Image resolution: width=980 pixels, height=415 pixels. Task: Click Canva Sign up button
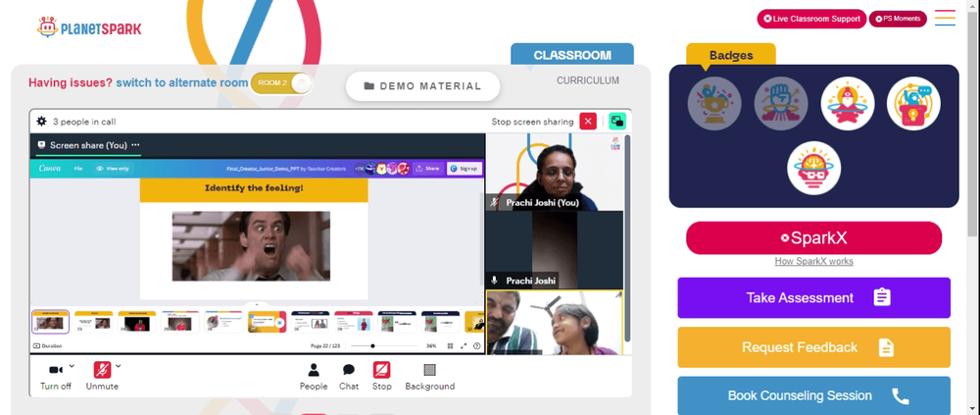click(x=464, y=169)
